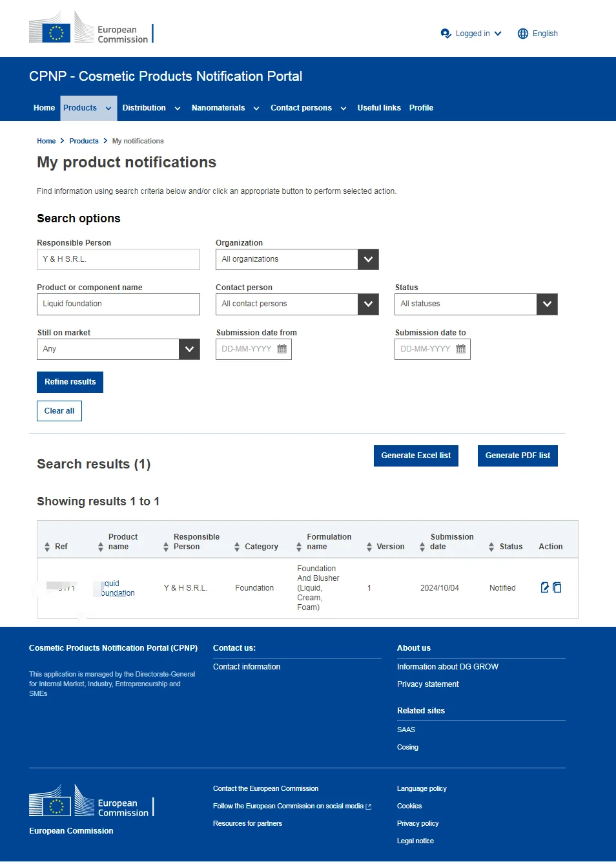Click the copy notification icon in Action column

pos(557,587)
